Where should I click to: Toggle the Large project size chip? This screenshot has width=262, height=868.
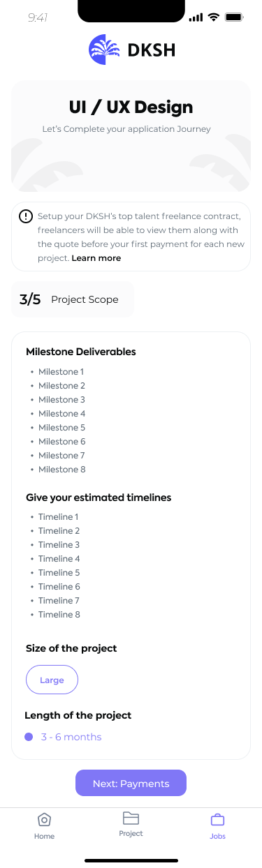click(x=52, y=680)
